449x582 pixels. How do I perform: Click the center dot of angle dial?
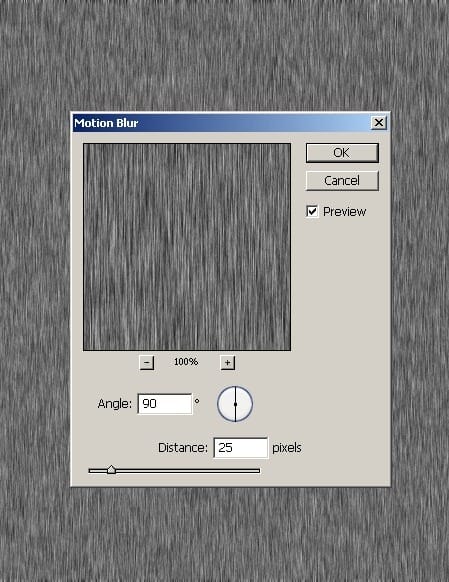235,404
